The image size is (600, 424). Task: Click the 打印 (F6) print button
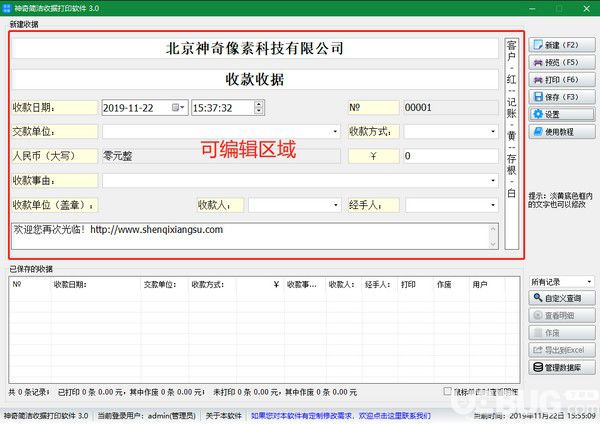click(562, 80)
